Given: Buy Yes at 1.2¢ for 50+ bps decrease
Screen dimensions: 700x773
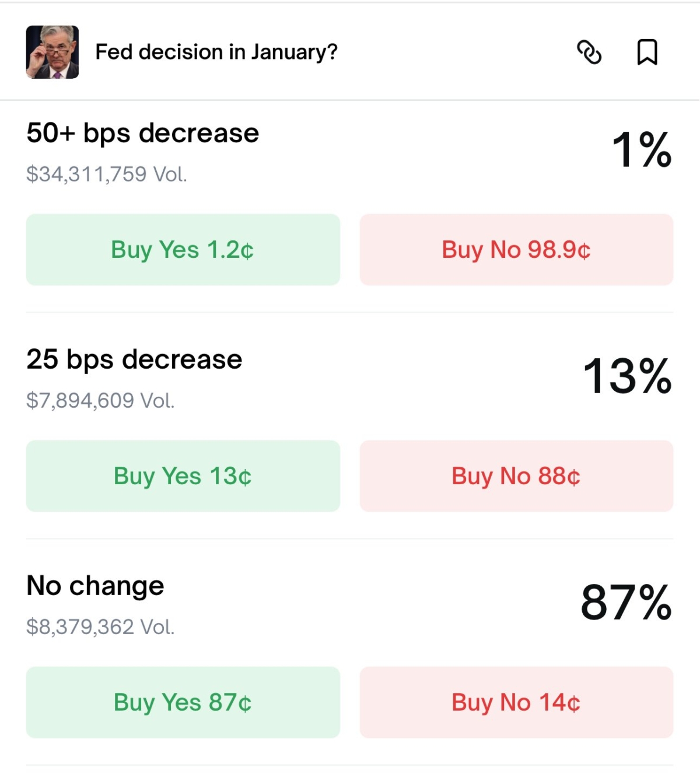Looking at the screenshot, I should 183,250.
